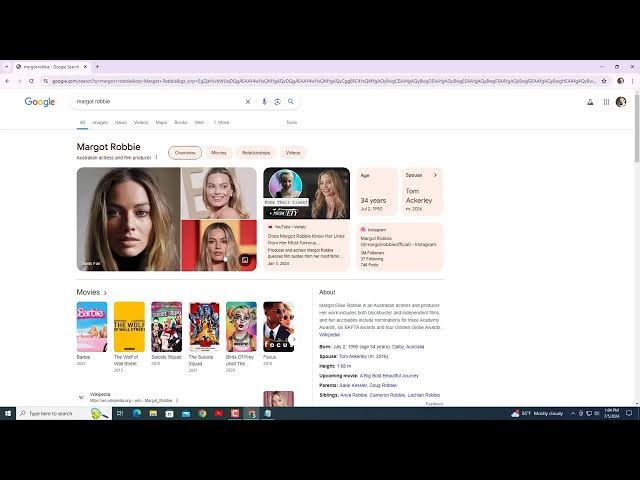Viewport: 640px width, 480px height.
Task: Start voice search with the microphone icon
Action: [264, 102]
